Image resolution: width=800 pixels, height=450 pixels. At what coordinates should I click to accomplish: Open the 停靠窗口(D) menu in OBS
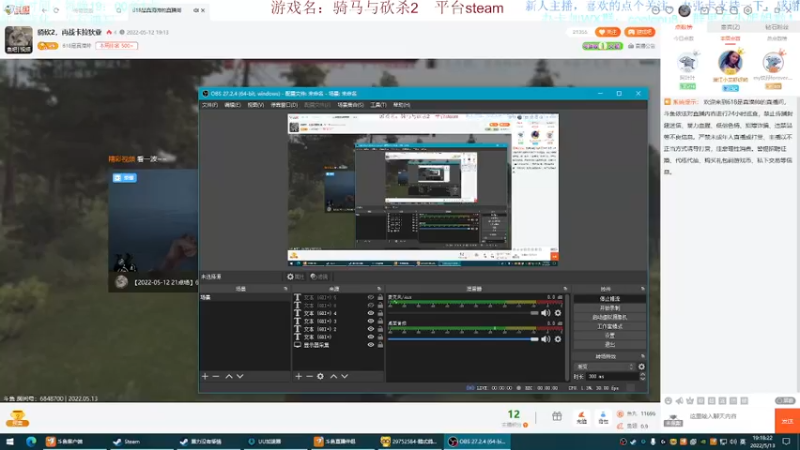tap(284, 105)
